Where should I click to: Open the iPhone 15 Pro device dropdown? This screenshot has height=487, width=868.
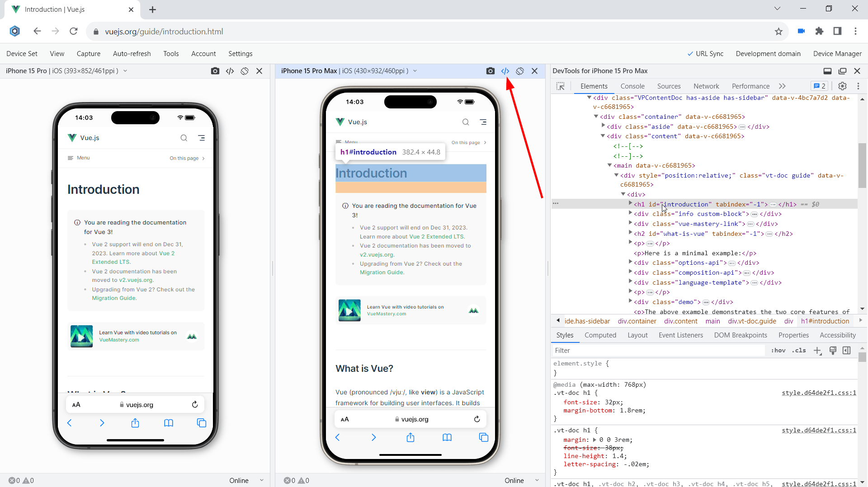coord(125,70)
